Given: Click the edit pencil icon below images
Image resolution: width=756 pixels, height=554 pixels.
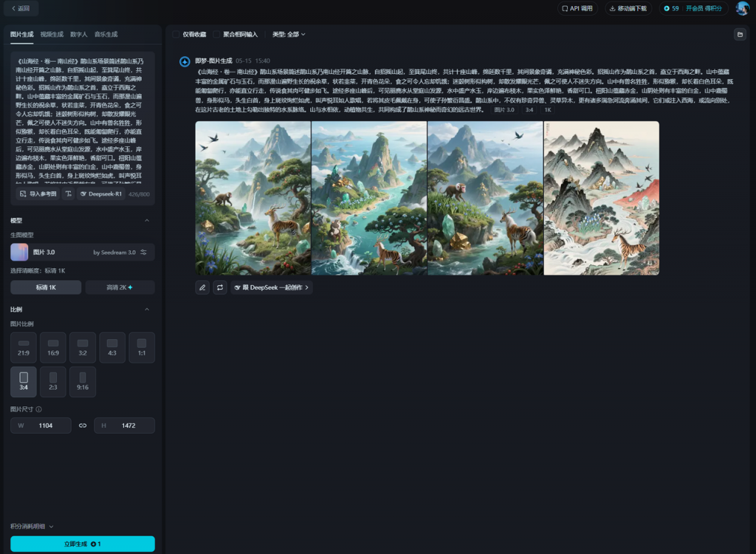Looking at the screenshot, I should coord(202,287).
